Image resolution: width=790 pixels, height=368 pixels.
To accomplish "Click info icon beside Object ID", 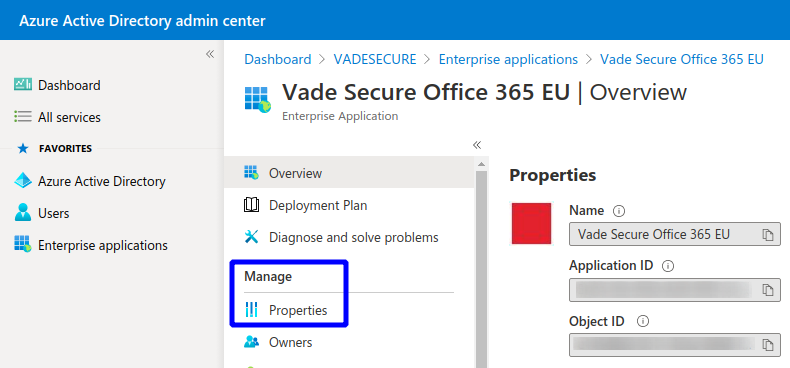I will [x=642, y=321].
